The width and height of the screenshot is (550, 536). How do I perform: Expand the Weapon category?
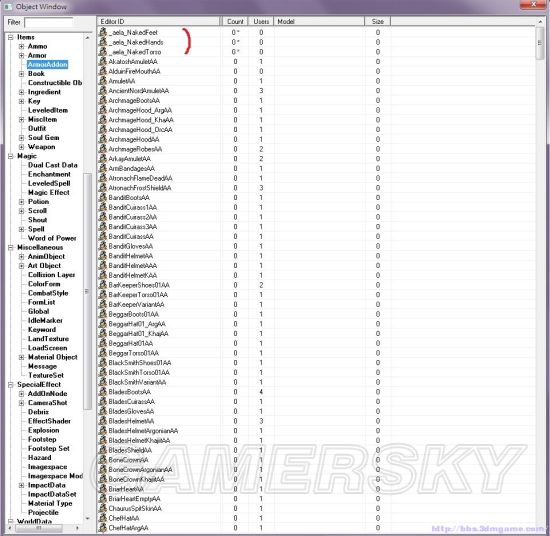coord(21,147)
